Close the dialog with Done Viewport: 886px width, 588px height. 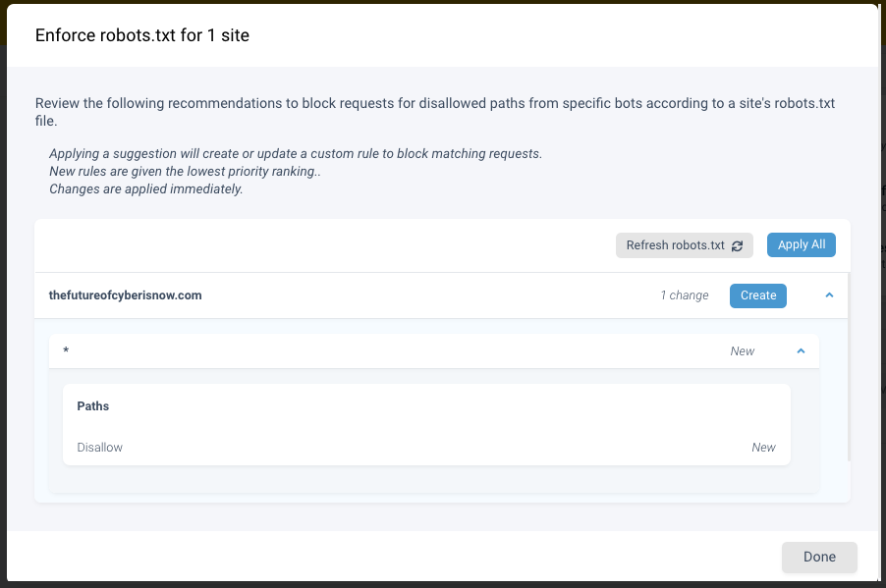(x=819, y=557)
